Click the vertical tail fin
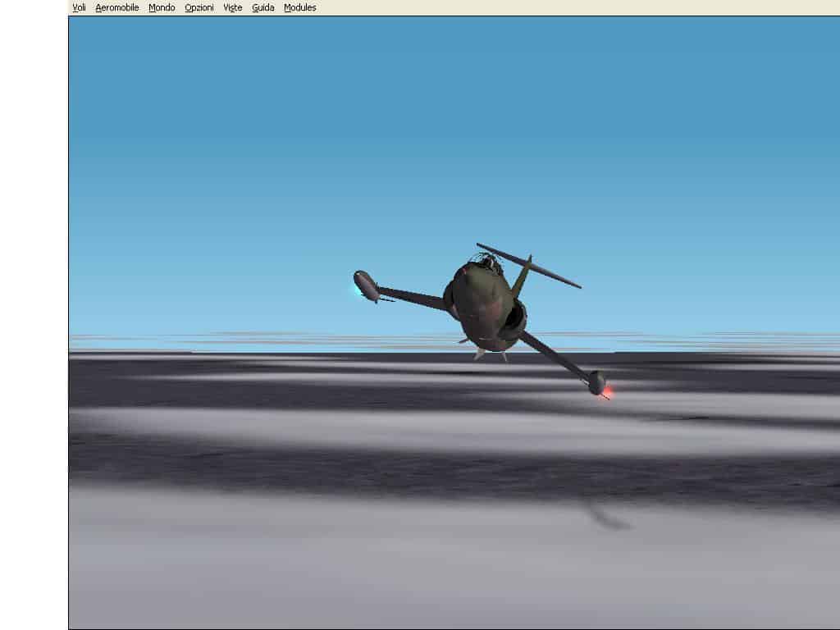840x630 pixels. tap(521, 276)
